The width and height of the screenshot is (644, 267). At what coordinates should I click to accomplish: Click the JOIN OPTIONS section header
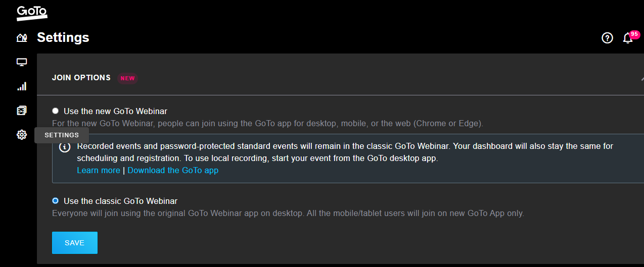(x=81, y=78)
